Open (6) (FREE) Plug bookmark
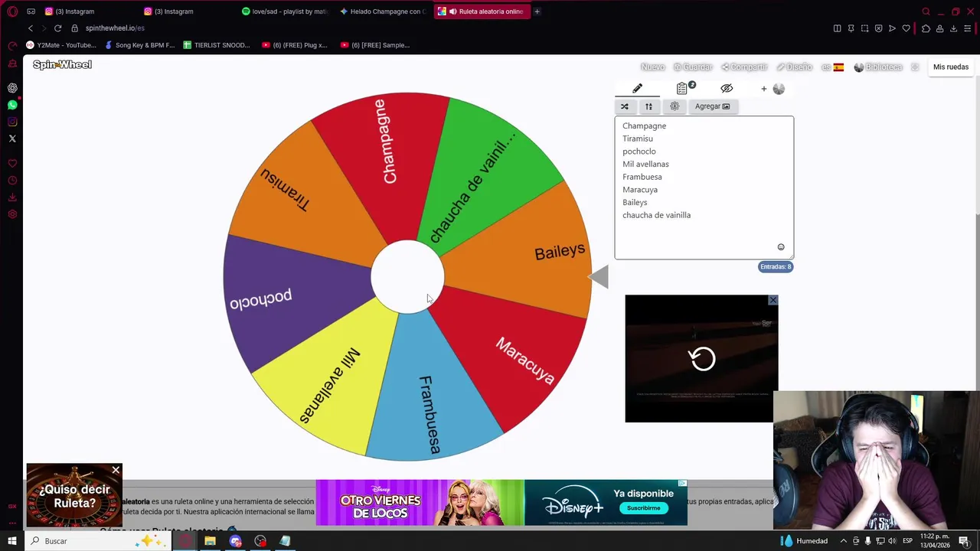The width and height of the screenshot is (980, 551). click(295, 45)
